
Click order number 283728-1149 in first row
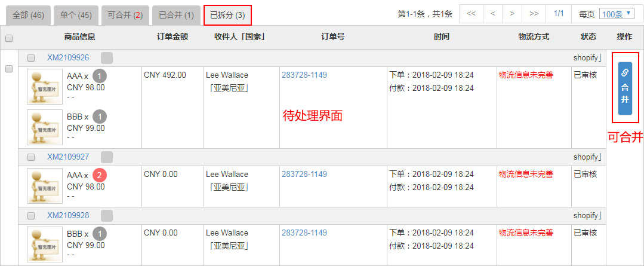[304, 75]
